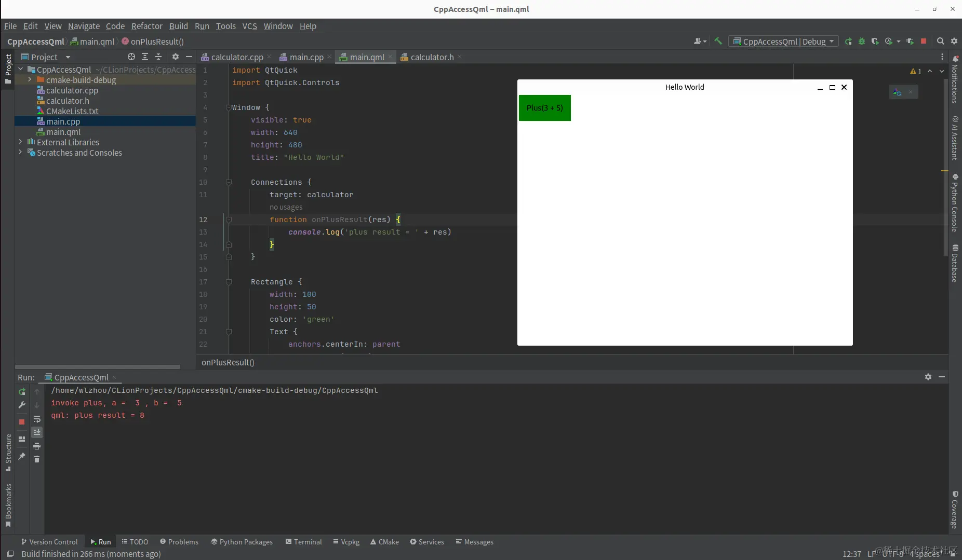Switch to main.cpp editor tab
Viewport: 962px width, 560px height.
coord(306,57)
